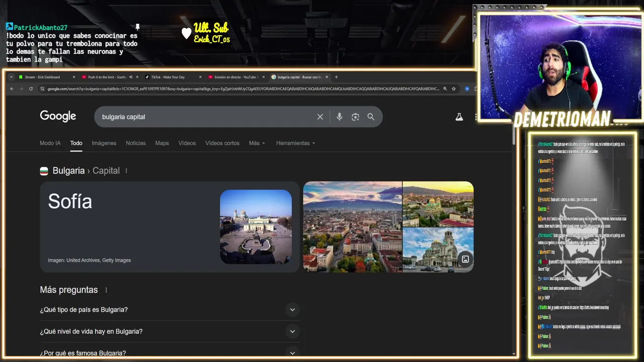This screenshot has width=644, height=362.
Task: Start voice search with microphone icon
Action: point(340,117)
